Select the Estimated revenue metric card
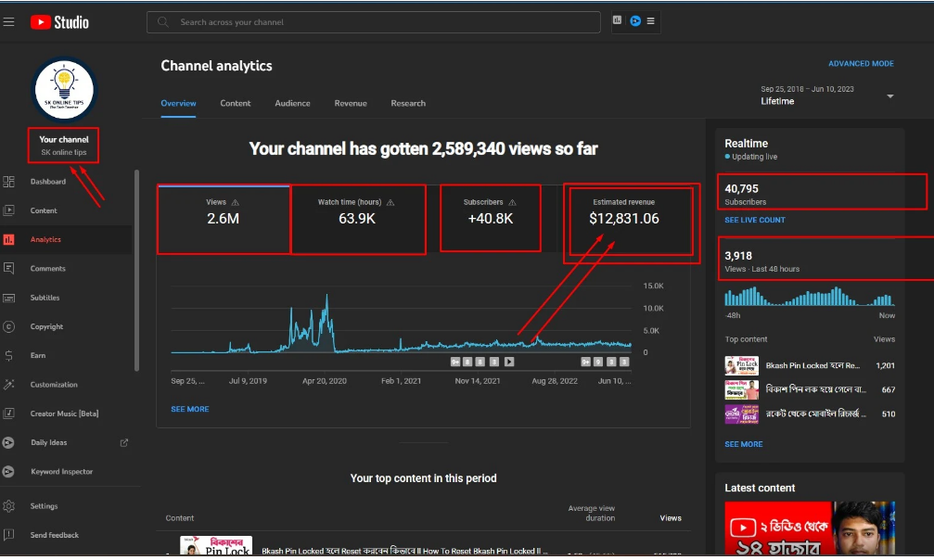The height and width of the screenshot is (560, 934). [x=629, y=220]
